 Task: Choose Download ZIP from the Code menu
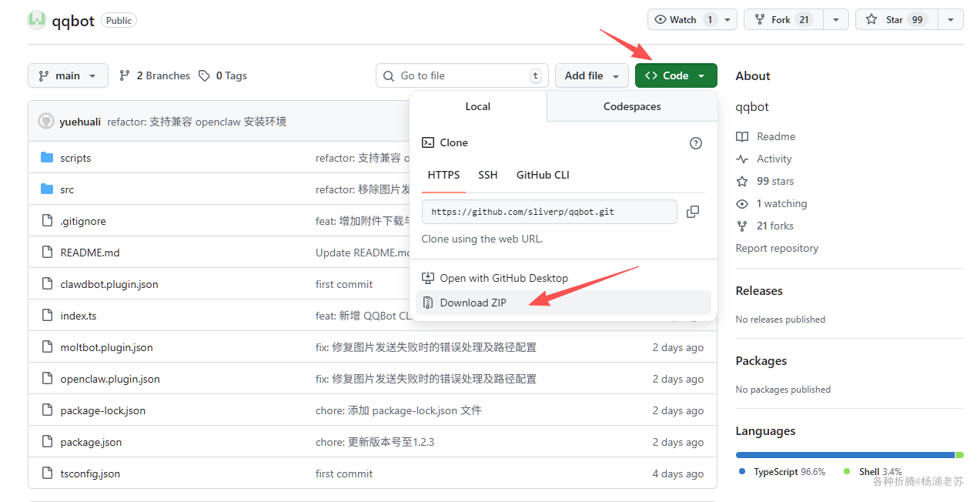tap(564, 303)
